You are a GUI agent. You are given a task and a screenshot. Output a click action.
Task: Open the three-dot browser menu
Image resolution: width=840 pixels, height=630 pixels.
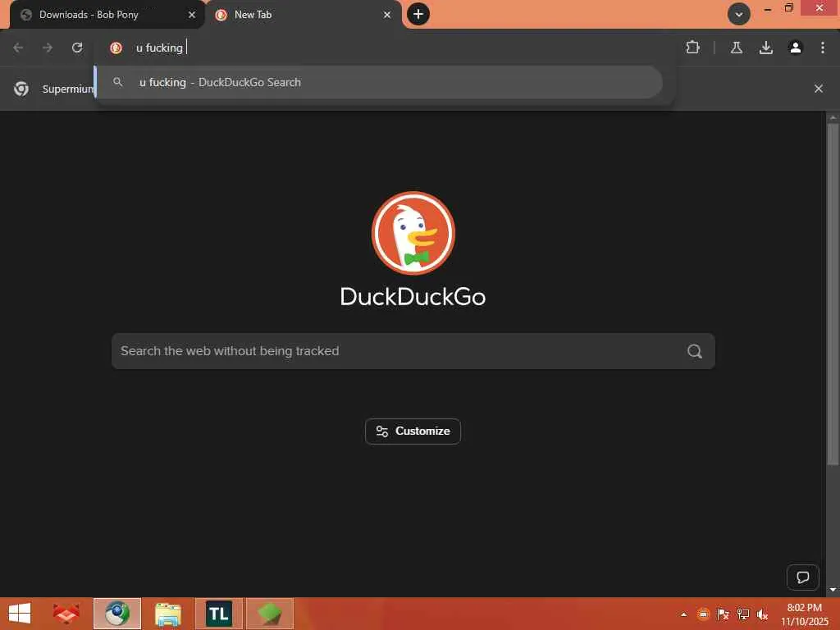pyautogui.click(x=822, y=48)
